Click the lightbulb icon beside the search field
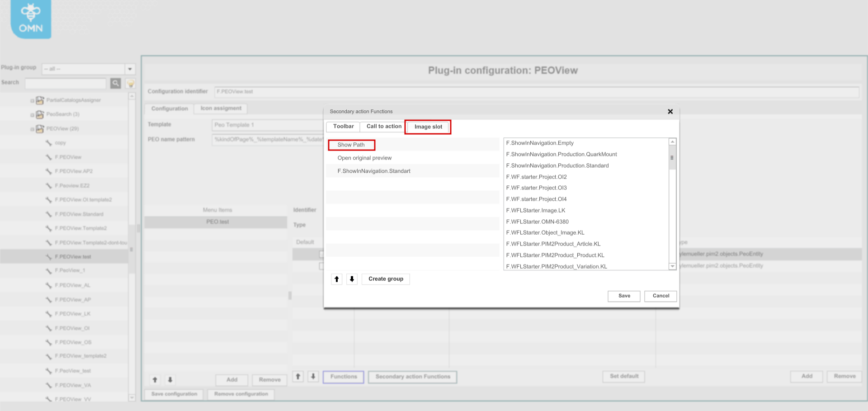Image resolution: width=868 pixels, height=411 pixels. point(131,83)
